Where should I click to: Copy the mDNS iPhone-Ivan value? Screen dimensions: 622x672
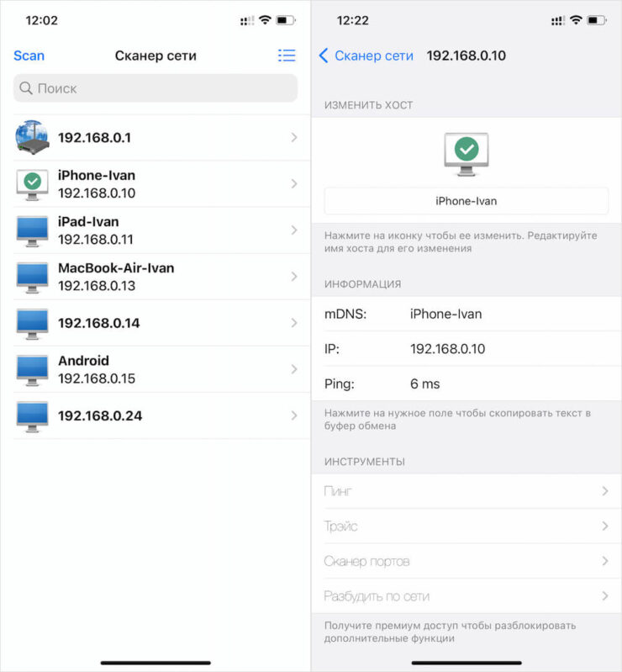[x=445, y=314]
